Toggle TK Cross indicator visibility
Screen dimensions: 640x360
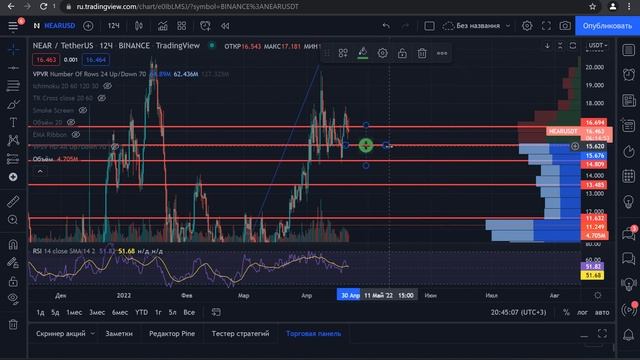point(102,98)
